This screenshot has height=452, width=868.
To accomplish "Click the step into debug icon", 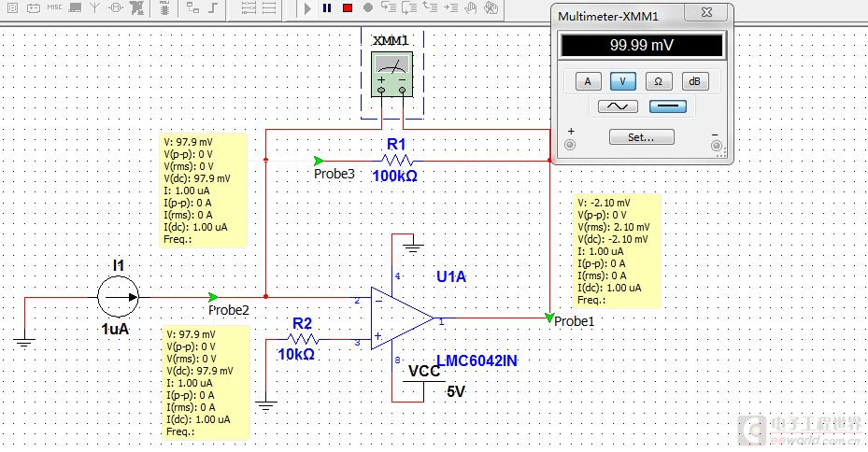I will coord(390,7).
